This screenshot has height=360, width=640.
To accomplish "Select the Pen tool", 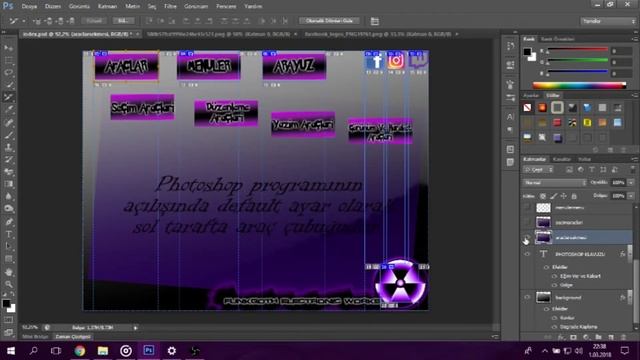I will click(x=9, y=222).
